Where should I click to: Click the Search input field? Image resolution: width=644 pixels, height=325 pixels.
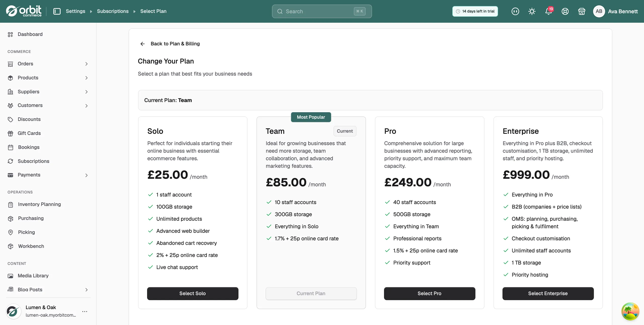[x=322, y=11]
